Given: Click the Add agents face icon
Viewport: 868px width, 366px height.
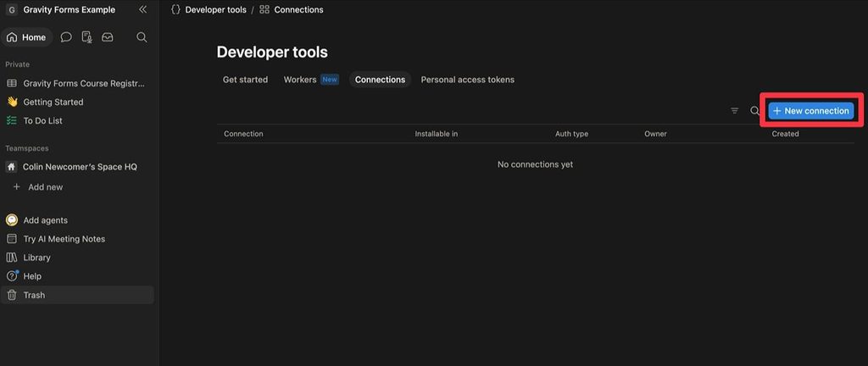Looking at the screenshot, I should 12,220.
